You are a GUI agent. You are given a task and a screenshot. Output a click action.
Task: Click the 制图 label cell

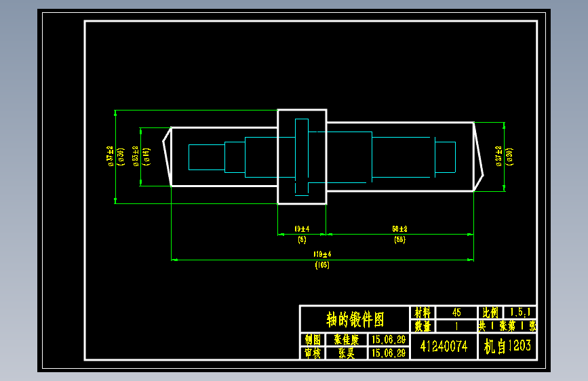[313, 340]
